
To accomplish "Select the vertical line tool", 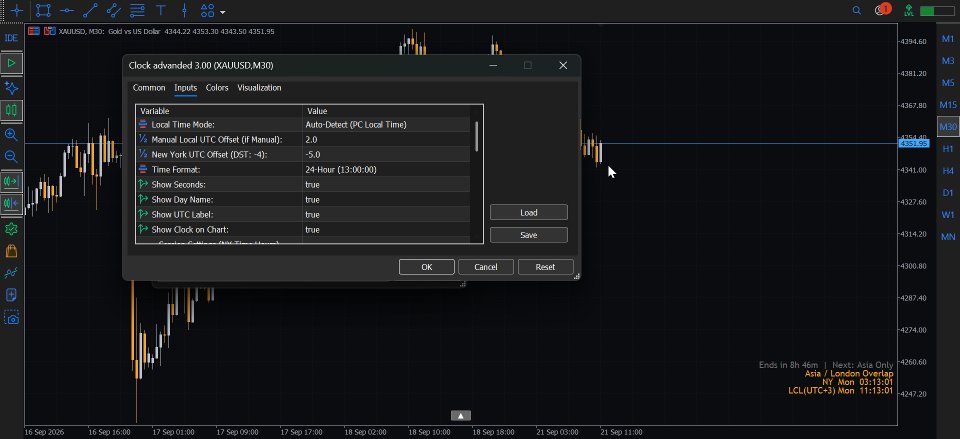I will 184,10.
